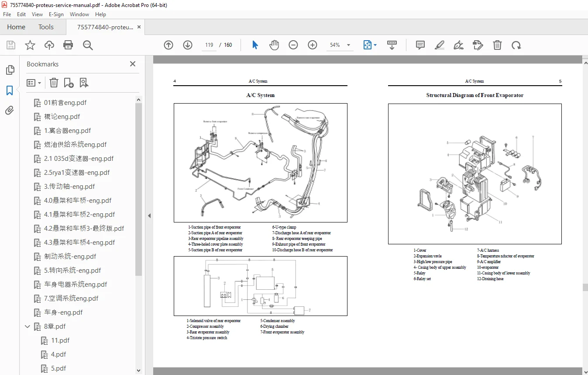Viewport: 588px width, 375px height.
Task: Open the File menu
Action: coord(7,14)
